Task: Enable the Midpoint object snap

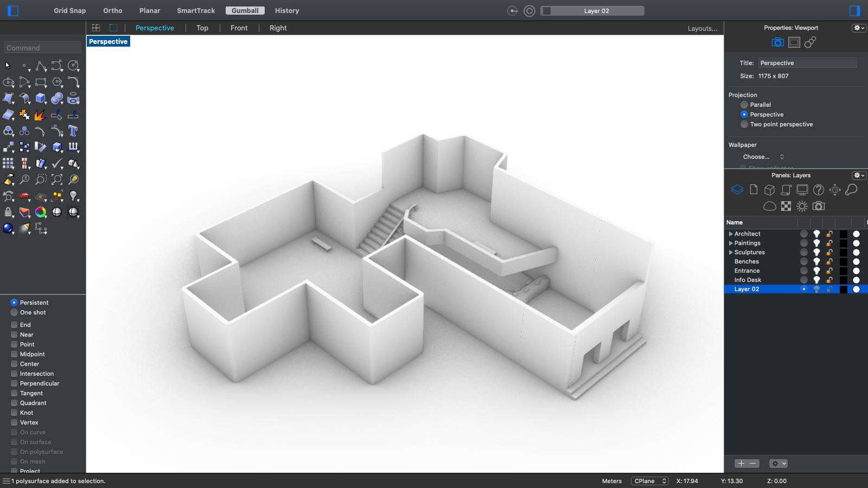Action: tap(15, 354)
